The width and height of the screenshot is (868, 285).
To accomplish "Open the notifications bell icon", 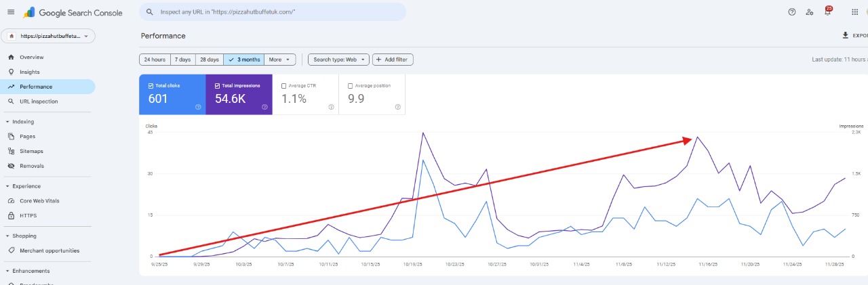I will click(x=827, y=12).
